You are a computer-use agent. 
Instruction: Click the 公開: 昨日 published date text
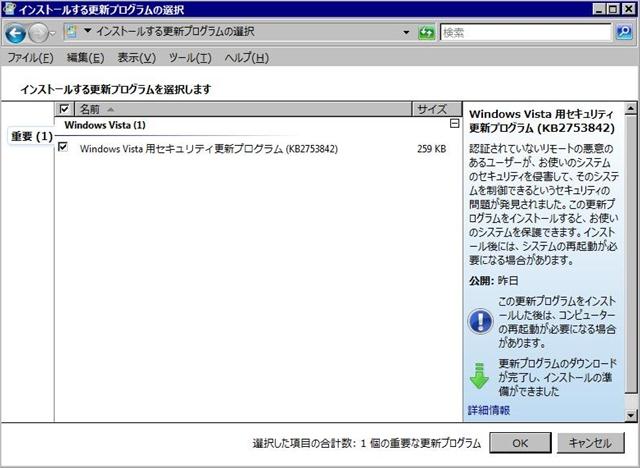point(494,281)
